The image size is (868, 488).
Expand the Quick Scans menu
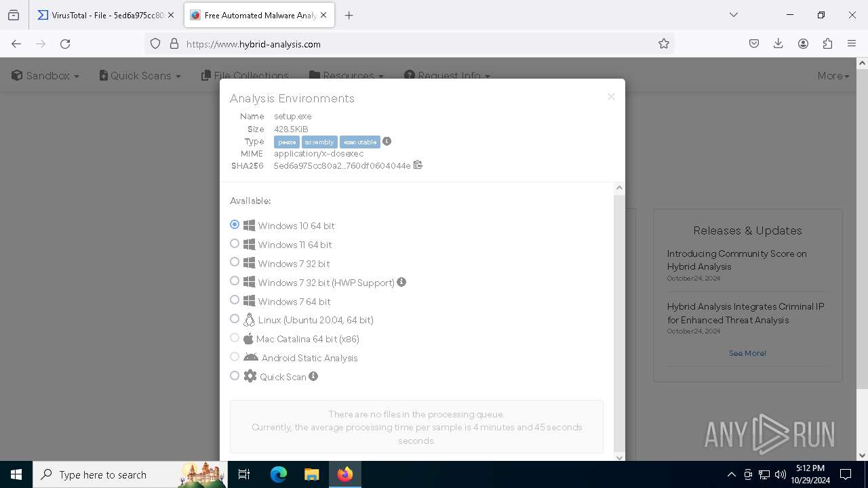pos(140,75)
